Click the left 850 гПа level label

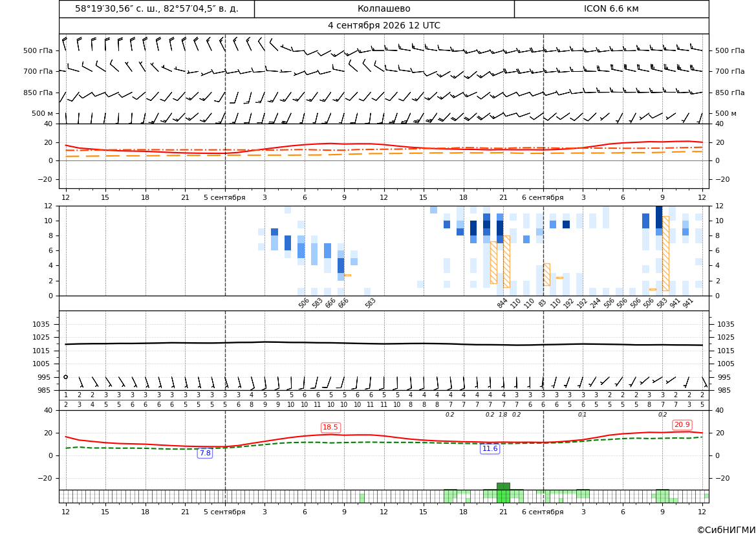click(x=38, y=93)
